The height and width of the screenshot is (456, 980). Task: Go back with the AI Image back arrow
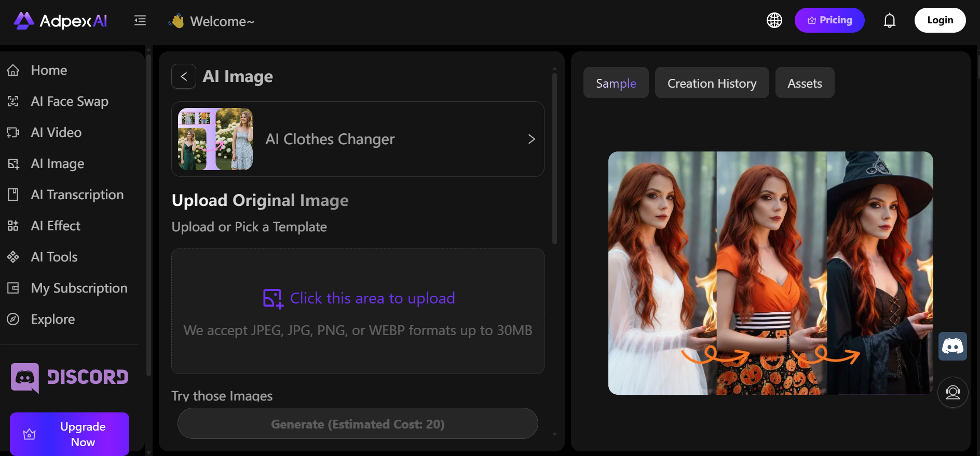[x=183, y=76]
